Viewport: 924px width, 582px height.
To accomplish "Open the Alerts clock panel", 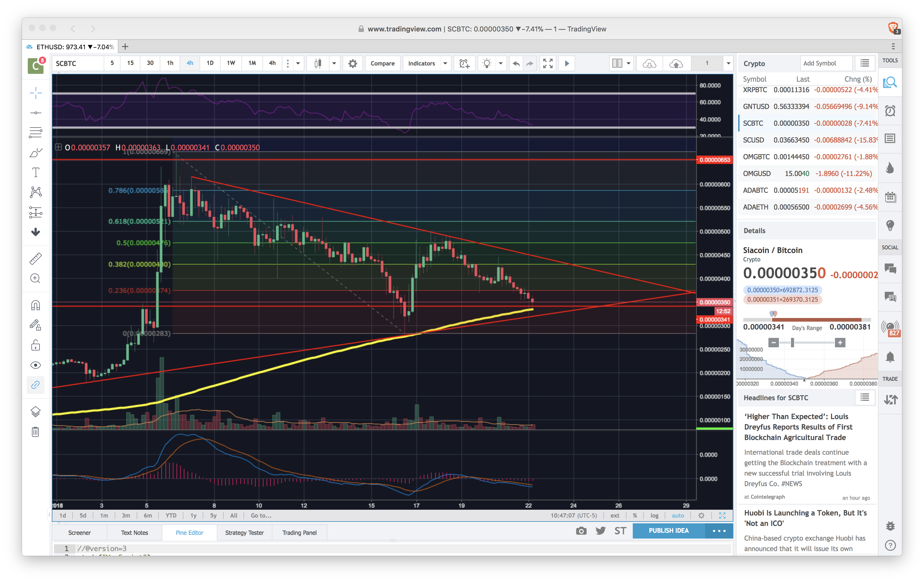I will tap(890, 111).
